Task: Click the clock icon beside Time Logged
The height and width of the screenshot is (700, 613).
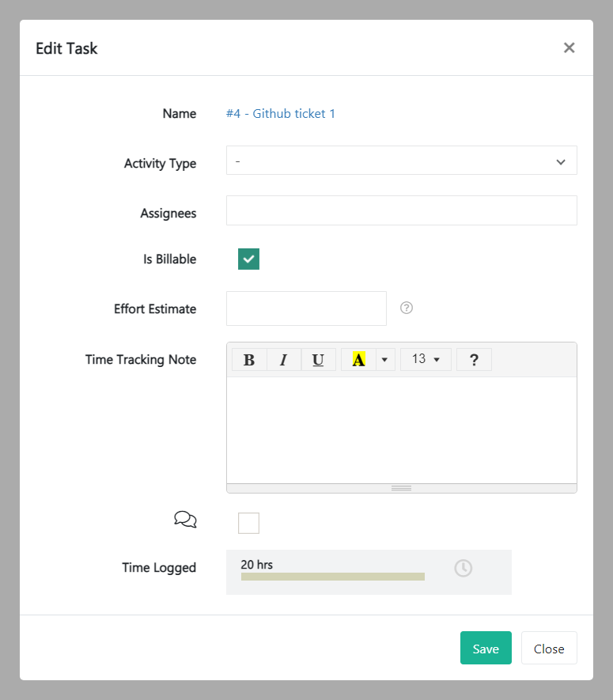Action: [463, 568]
